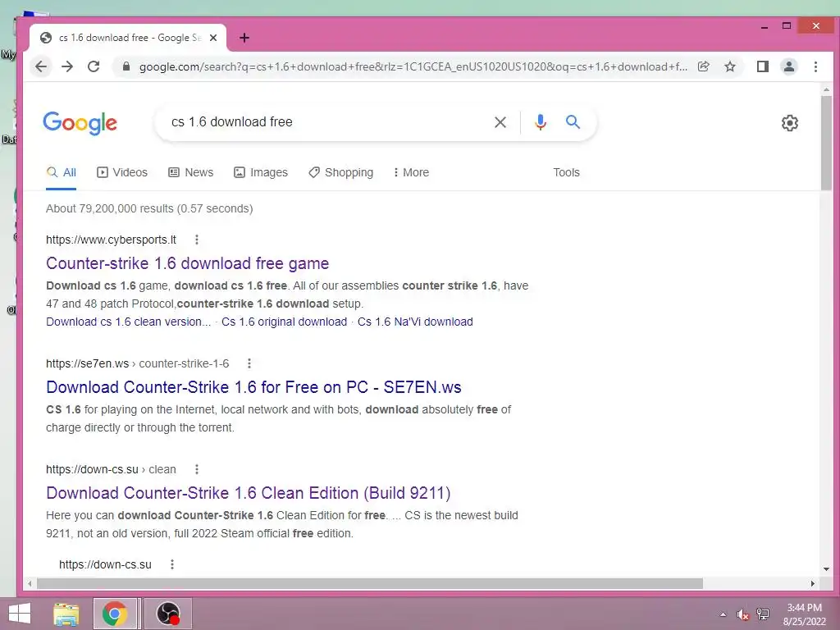Click the scroll right arrow
Viewport: 840px width, 630px height.
click(813, 583)
